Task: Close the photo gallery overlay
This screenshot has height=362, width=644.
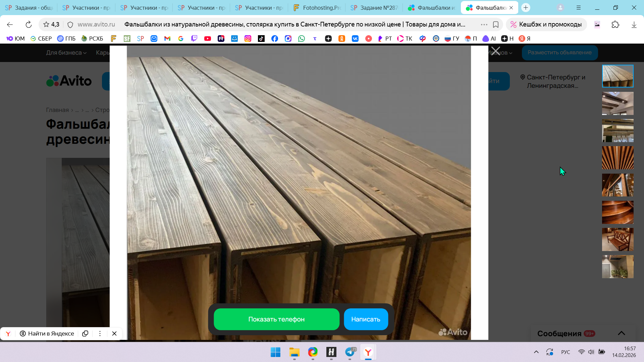Action: [495, 51]
